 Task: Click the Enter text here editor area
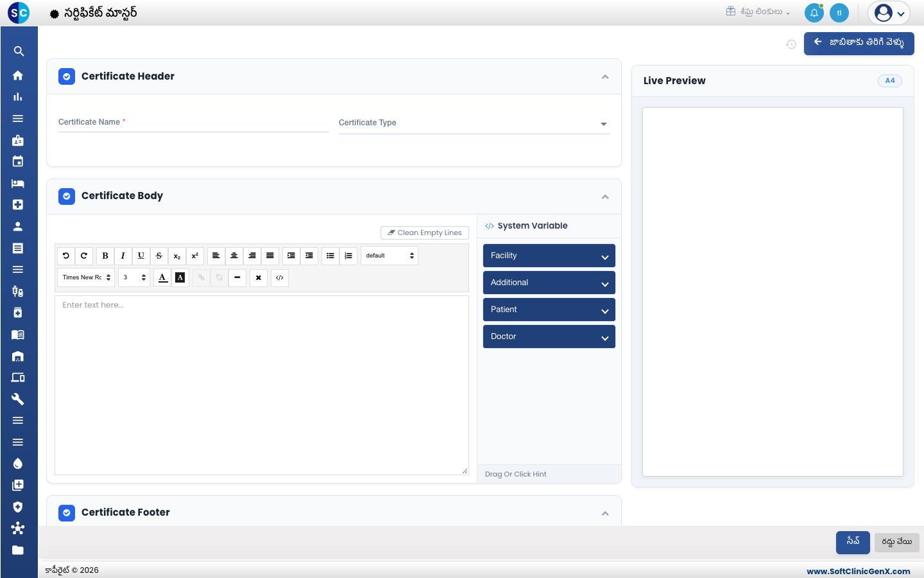pyautogui.click(x=262, y=385)
